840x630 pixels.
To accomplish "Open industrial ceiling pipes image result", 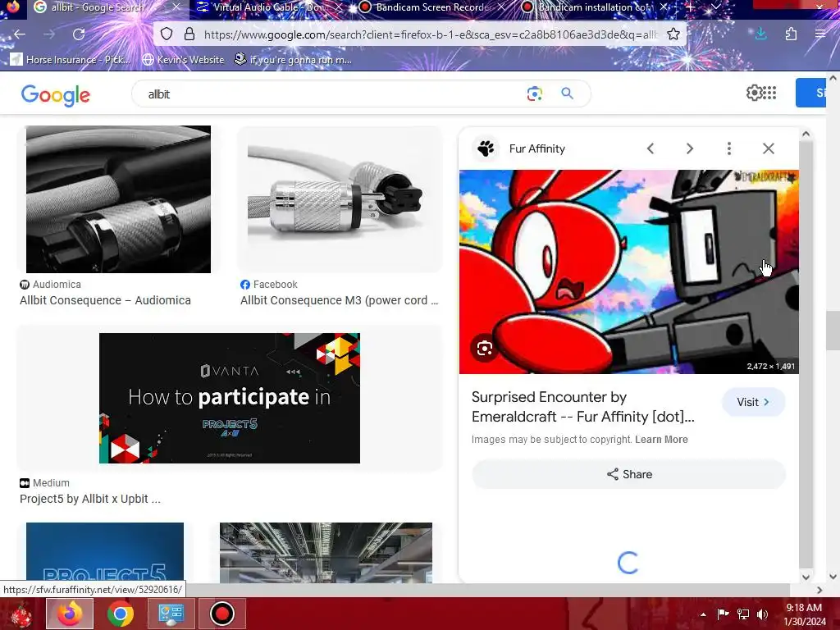I will click(326, 552).
